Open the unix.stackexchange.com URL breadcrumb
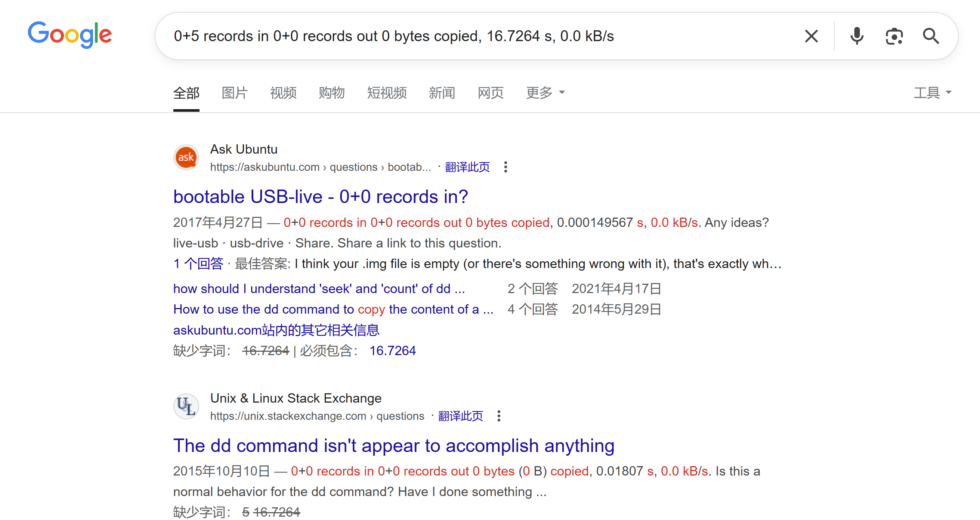This screenshot has width=980, height=520. (317, 416)
